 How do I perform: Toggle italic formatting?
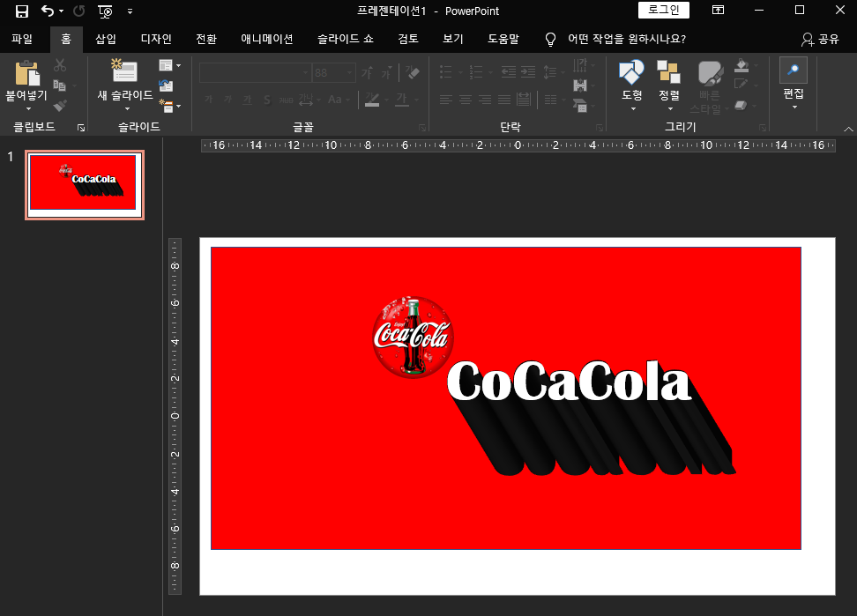227,100
